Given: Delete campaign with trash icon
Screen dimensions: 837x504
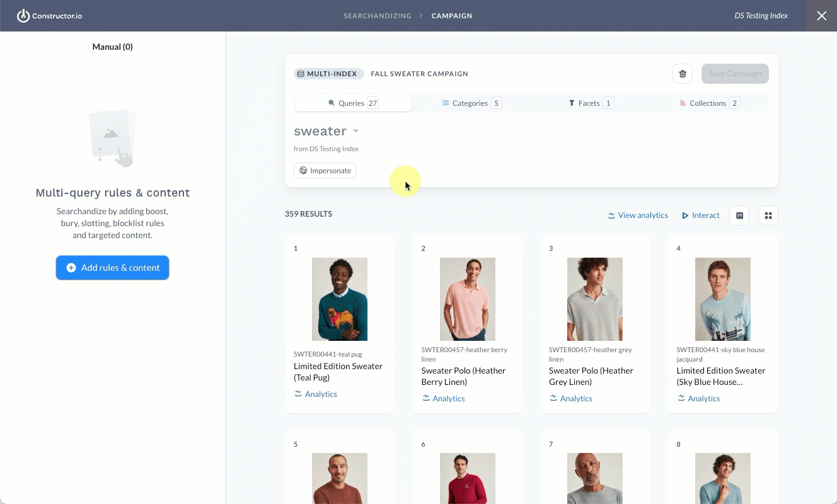Looking at the screenshot, I should point(683,74).
